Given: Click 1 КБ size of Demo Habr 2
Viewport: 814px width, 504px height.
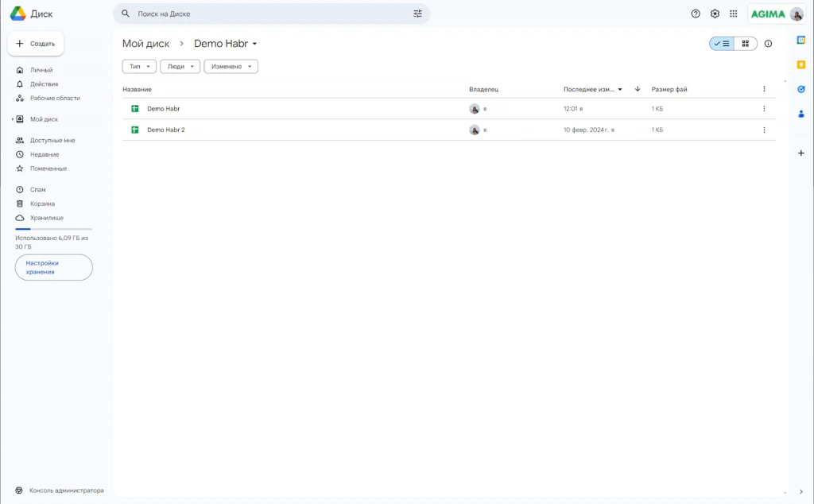Looking at the screenshot, I should coord(657,130).
